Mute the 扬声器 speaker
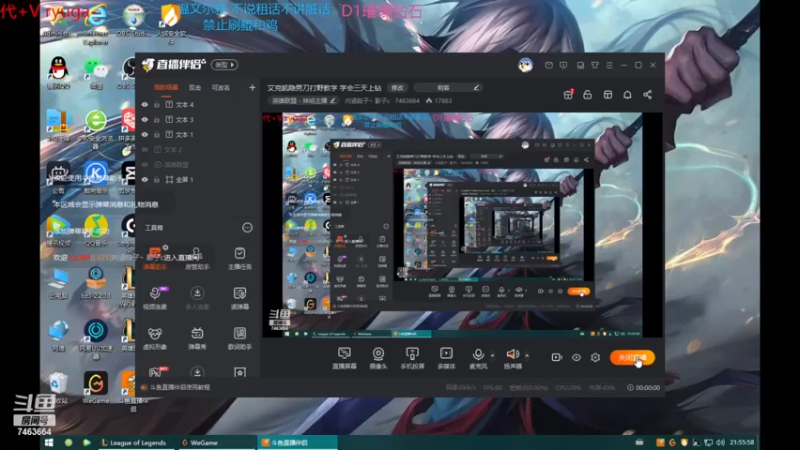 [513, 358]
